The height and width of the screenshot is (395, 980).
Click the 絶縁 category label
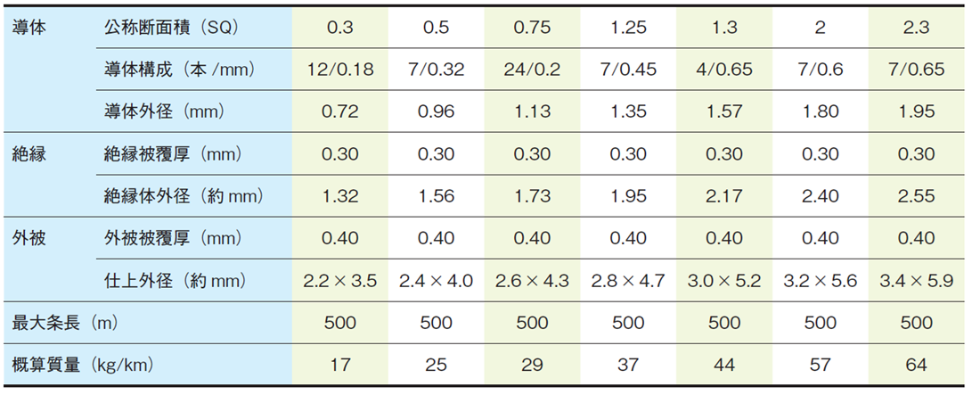pos(30,153)
